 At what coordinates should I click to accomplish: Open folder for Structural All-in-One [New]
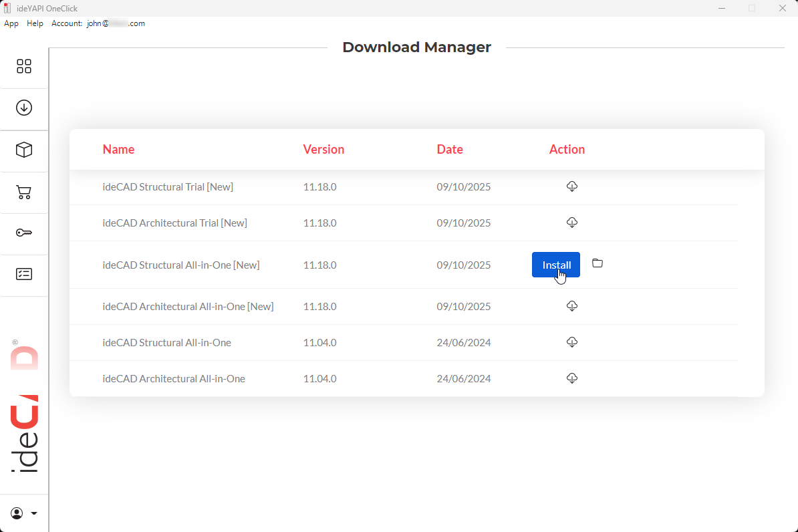tap(597, 263)
